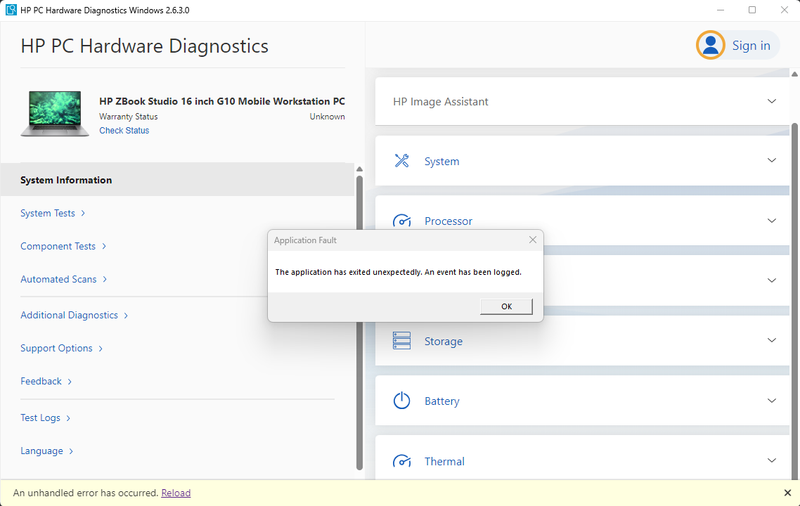Click the Thermal gauge icon
800x506 pixels.
(x=402, y=461)
